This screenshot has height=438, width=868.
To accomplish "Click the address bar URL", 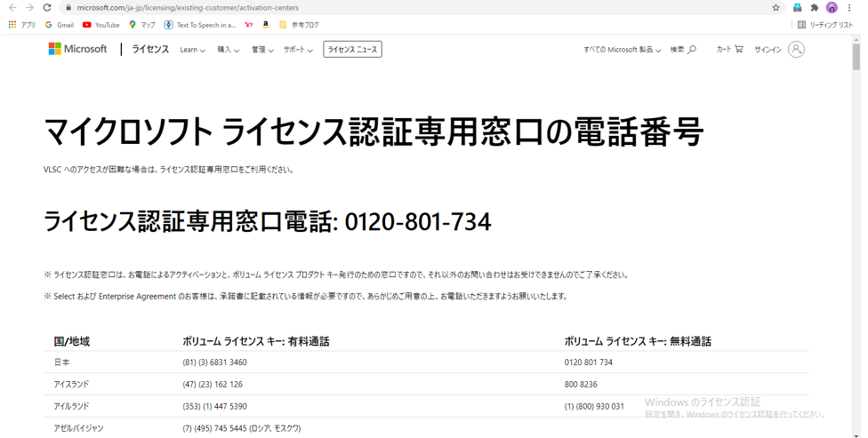I will point(189,8).
